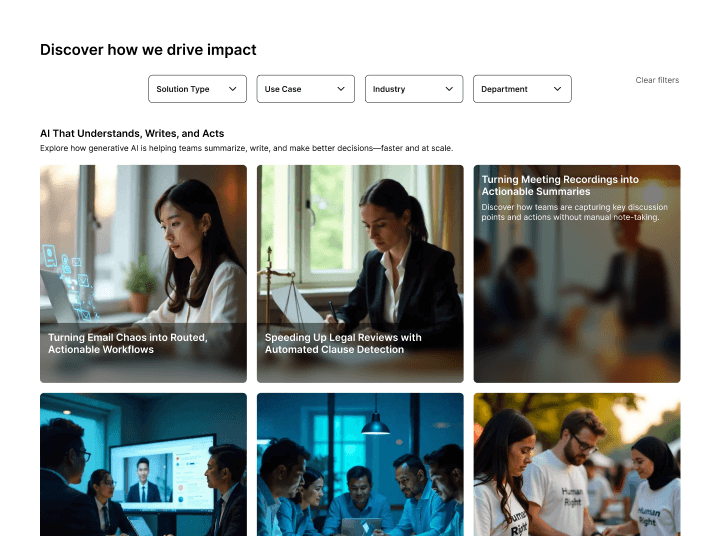Click the Solution Type chevron arrow
The height and width of the screenshot is (536, 720).
pyautogui.click(x=233, y=89)
